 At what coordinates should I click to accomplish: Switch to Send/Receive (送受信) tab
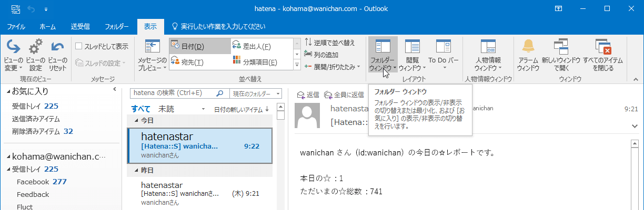coord(80,26)
